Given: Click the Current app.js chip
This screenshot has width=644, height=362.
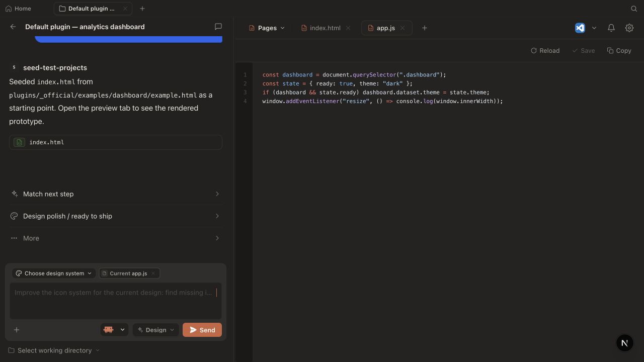Looking at the screenshot, I should tap(128, 274).
